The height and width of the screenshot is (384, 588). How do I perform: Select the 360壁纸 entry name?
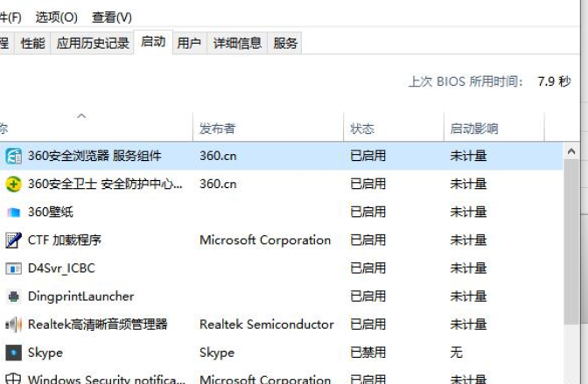tap(50, 213)
